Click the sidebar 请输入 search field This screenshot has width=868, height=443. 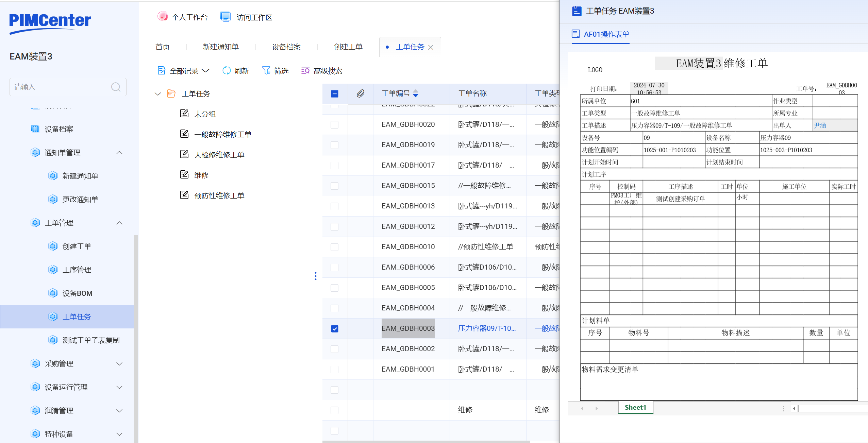[68, 87]
